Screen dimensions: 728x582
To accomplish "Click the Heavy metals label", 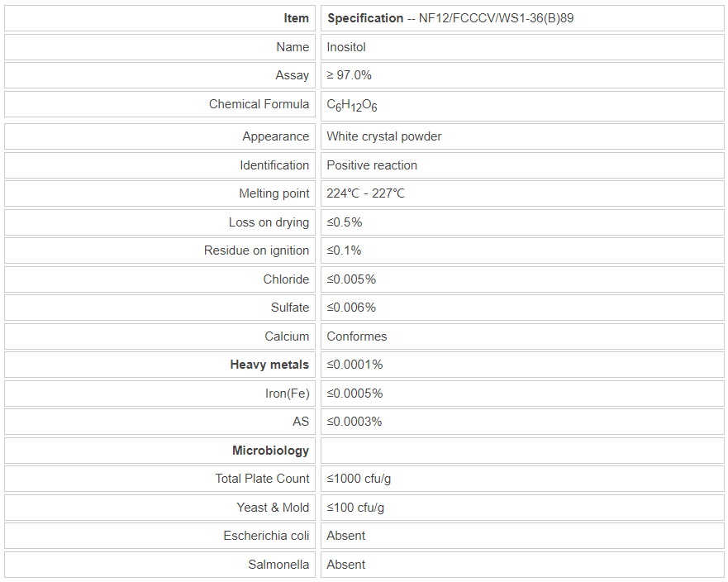I will coord(269,365).
